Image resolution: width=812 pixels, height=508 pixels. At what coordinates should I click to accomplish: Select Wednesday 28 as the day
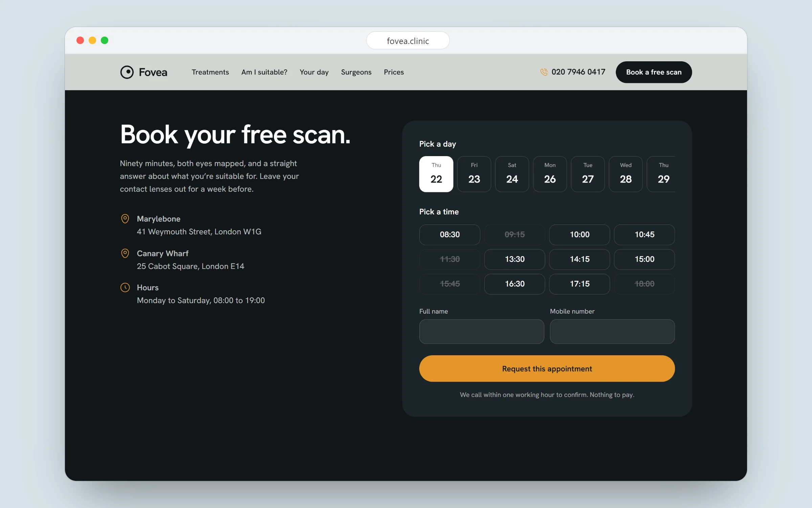pyautogui.click(x=626, y=174)
